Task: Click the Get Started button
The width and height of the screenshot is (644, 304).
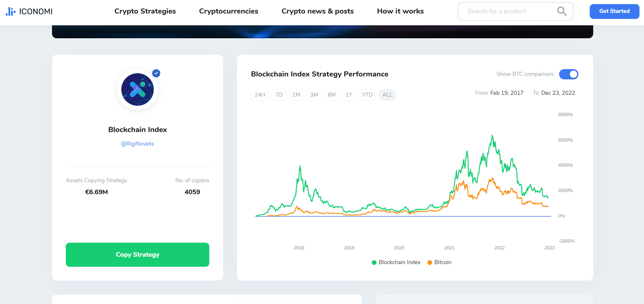Action: (614, 11)
